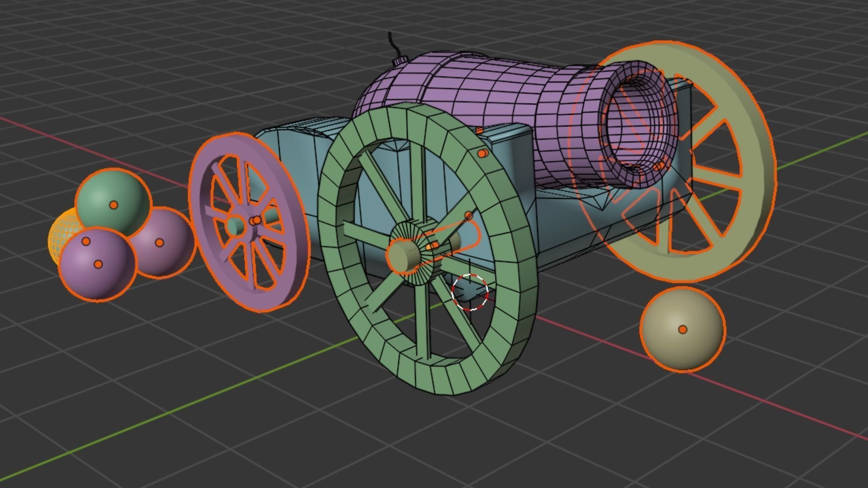The image size is (868, 488).
Task: Select the beige sphere below the olive wheel
Action: pos(682,329)
